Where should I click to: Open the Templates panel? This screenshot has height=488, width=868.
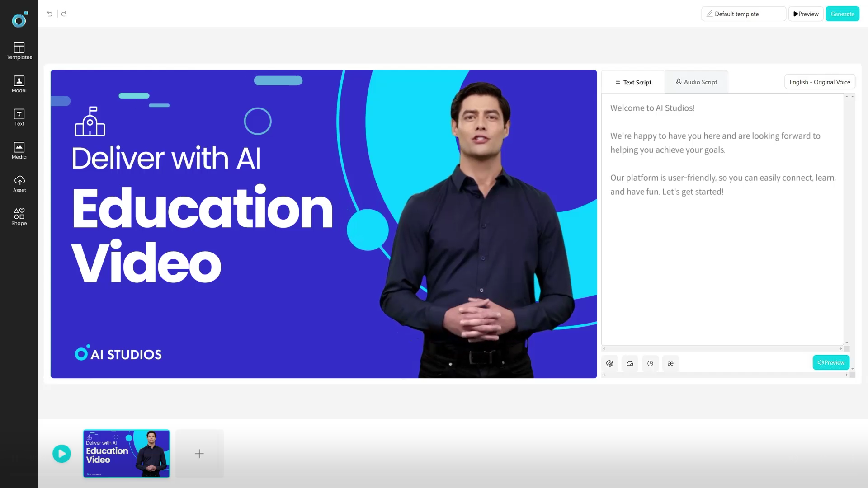coord(19,51)
